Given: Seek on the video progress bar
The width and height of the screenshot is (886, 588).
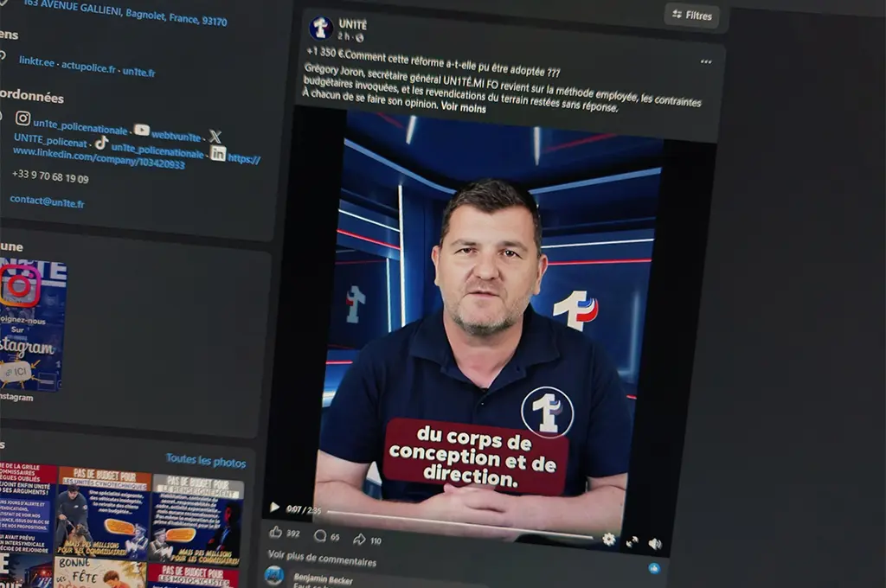Looking at the screenshot, I should point(460,524).
